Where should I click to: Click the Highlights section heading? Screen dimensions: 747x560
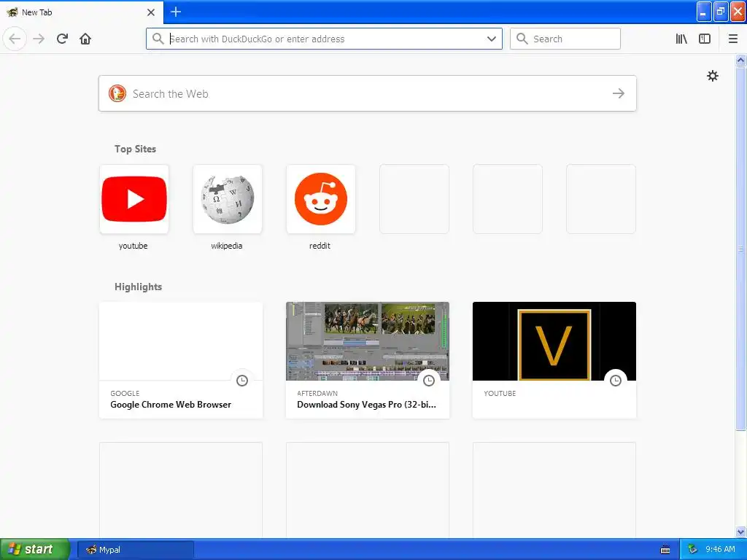[138, 287]
